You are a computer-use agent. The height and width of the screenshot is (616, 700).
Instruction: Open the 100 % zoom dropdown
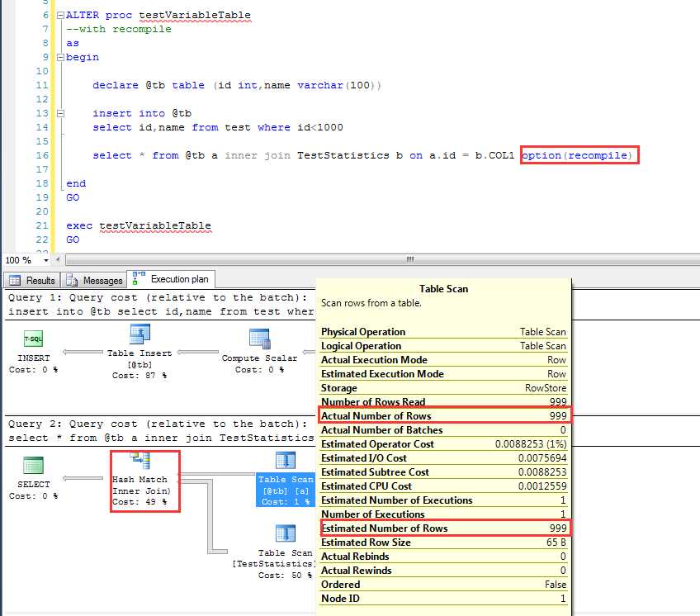(x=44, y=259)
